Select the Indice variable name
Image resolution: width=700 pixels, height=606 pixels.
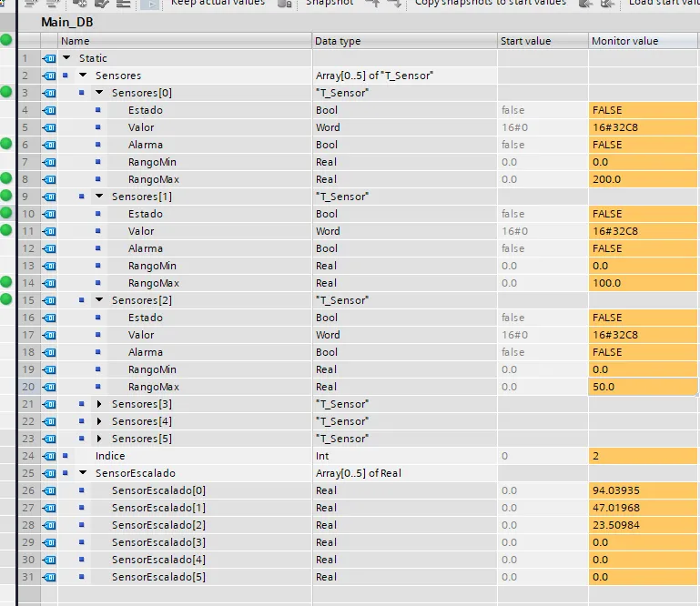[x=110, y=456]
